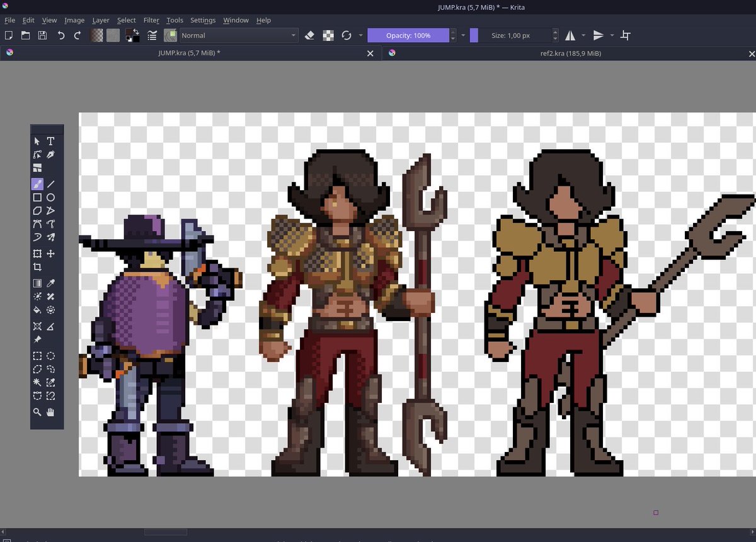Select the Similar Color Selection tool
Viewport: 756px width, 542px height.
click(50, 383)
